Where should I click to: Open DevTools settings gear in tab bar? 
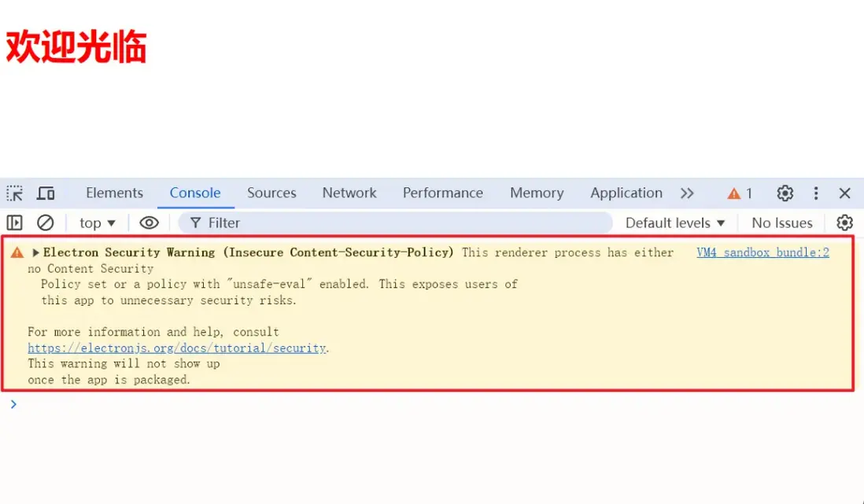[x=785, y=193]
